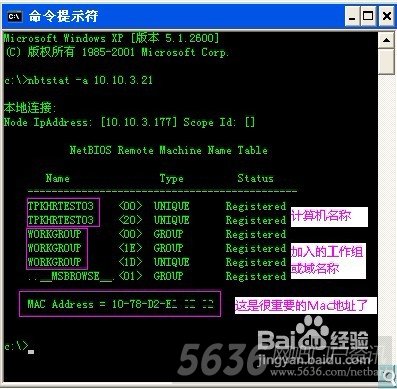Minimize the Command Prompt window
Image resolution: width=397 pixels, height=389 pixels.
click(351, 16)
